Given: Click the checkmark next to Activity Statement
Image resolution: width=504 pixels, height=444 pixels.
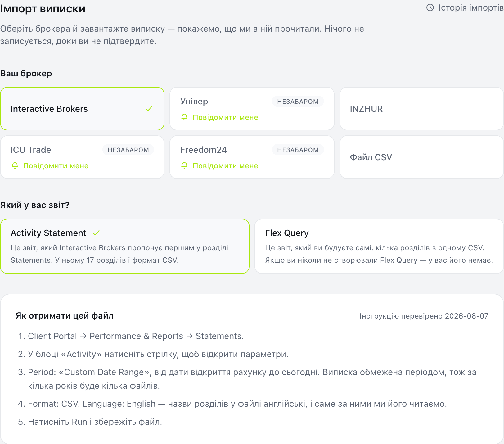Looking at the screenshot, I should 96,233.
